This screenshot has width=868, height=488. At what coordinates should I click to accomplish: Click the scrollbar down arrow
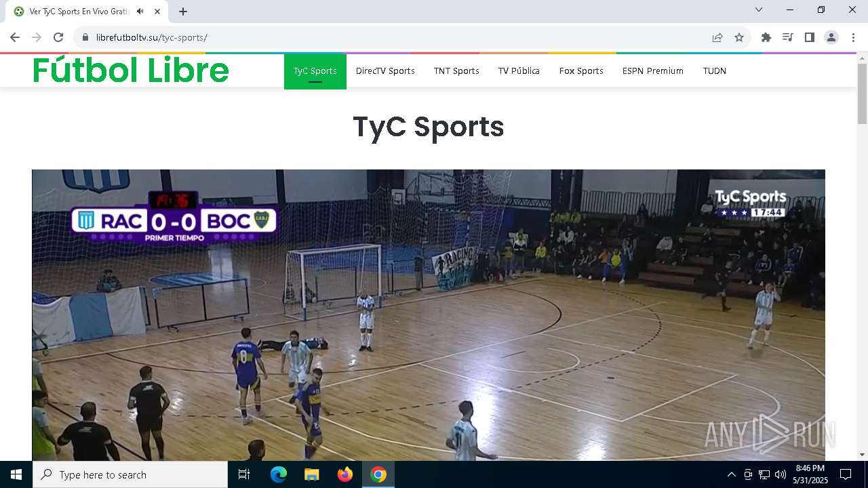(863, 455)
